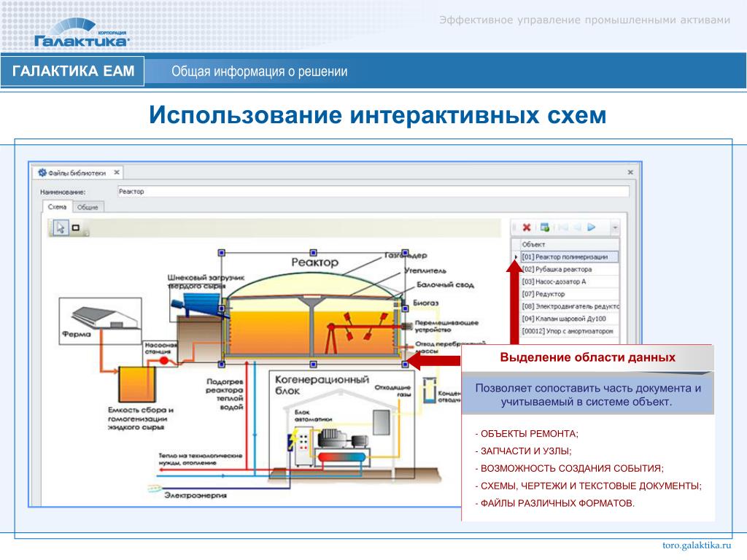Click the Ферма building picture on scheme

105,317
